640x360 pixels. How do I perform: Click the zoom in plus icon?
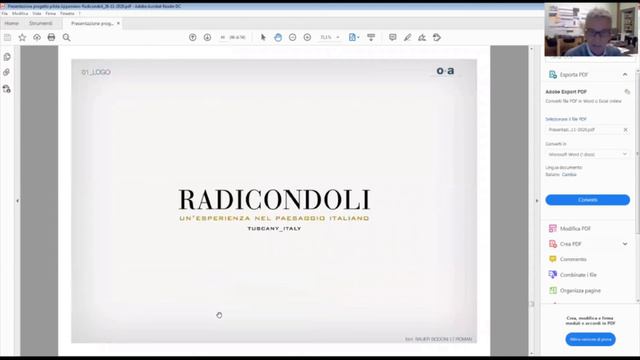[x=307, y=38]
